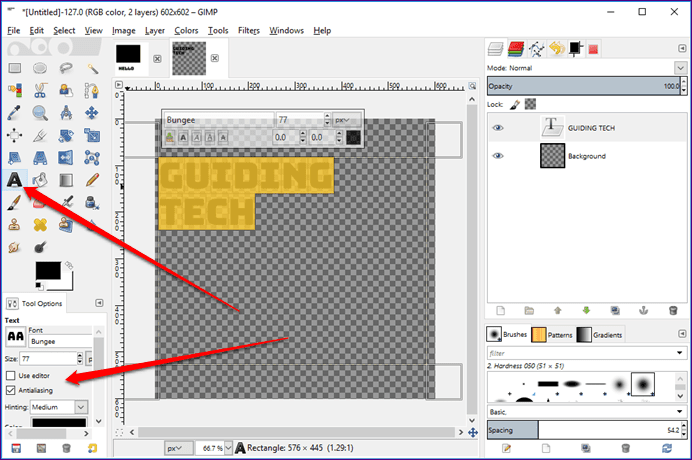Open the Hinting Medium dropdown
This screenshot has width=692, height=460.
point(81,407)
